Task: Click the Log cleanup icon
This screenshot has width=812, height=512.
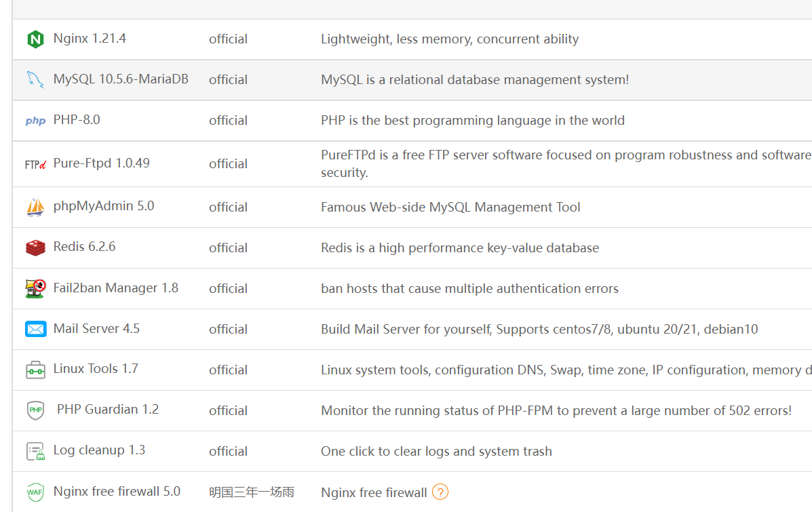Action: (35, 451)
